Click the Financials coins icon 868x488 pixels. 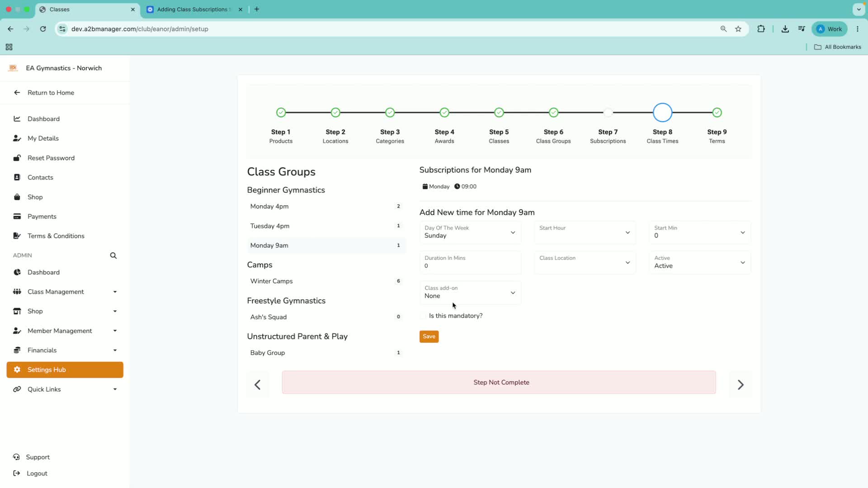click(17, 350)
